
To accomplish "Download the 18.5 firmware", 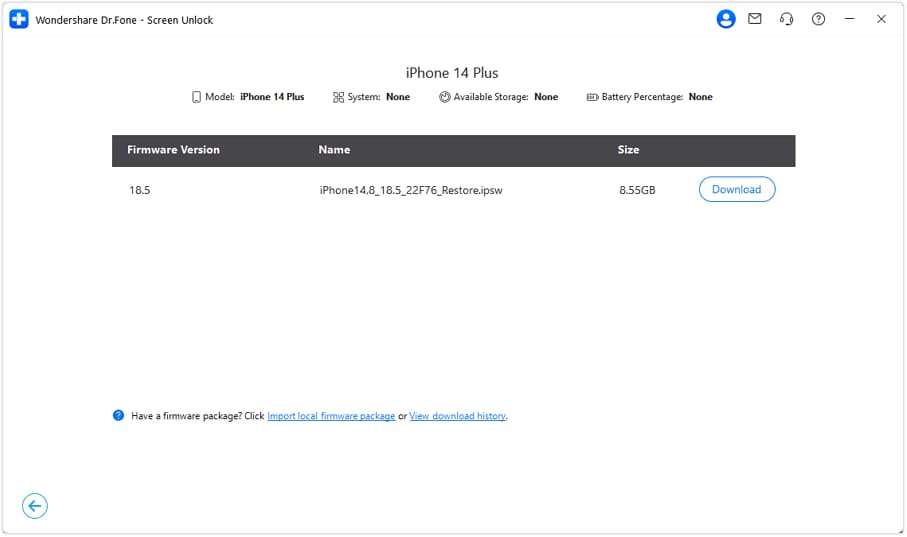I will (737, 189).
